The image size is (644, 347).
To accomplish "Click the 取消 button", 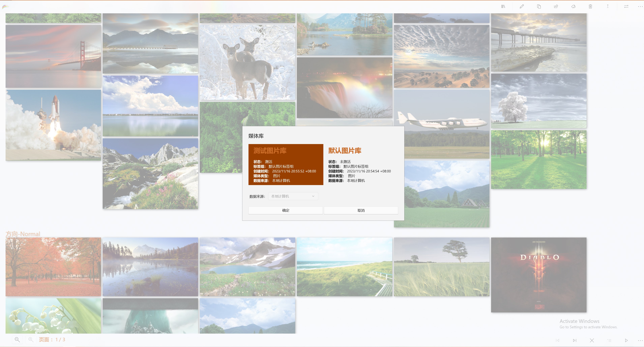I will [x=361, y=210].
